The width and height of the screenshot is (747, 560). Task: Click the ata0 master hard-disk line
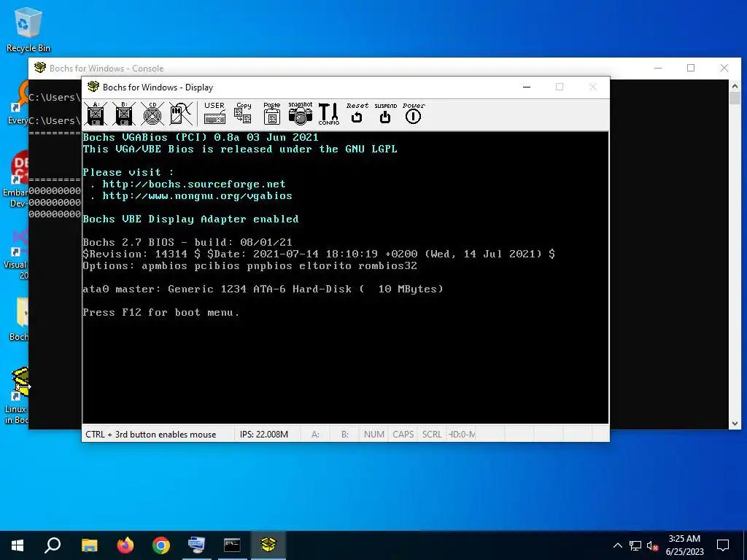[x=263, y=289]
